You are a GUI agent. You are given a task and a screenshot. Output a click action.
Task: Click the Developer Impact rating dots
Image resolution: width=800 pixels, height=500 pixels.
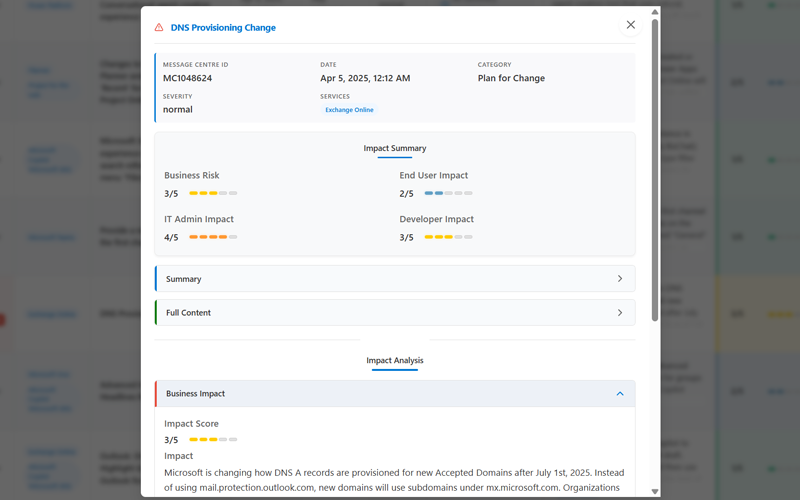point(448,237)
